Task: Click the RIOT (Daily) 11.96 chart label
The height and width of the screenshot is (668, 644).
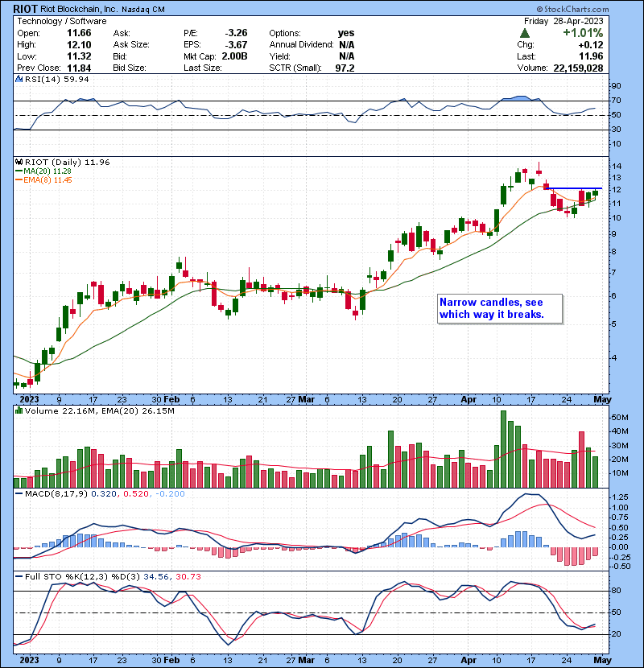Action: (68, 162)
